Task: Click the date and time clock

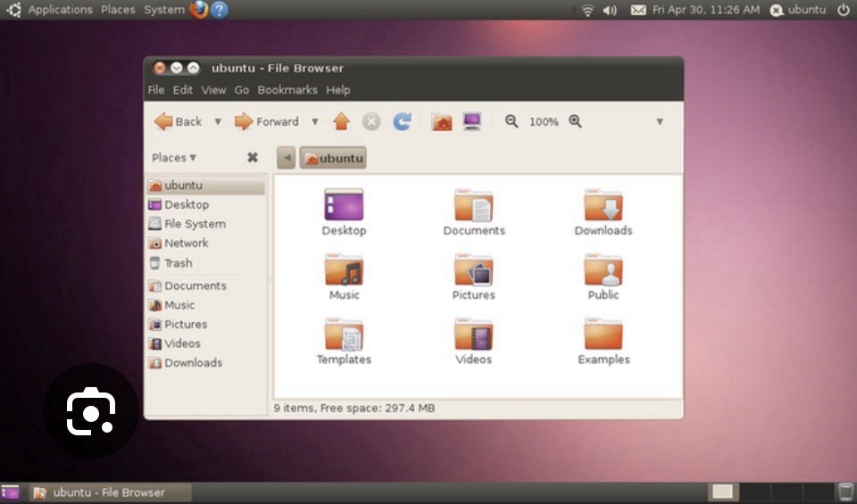Action: pos(705,10)
